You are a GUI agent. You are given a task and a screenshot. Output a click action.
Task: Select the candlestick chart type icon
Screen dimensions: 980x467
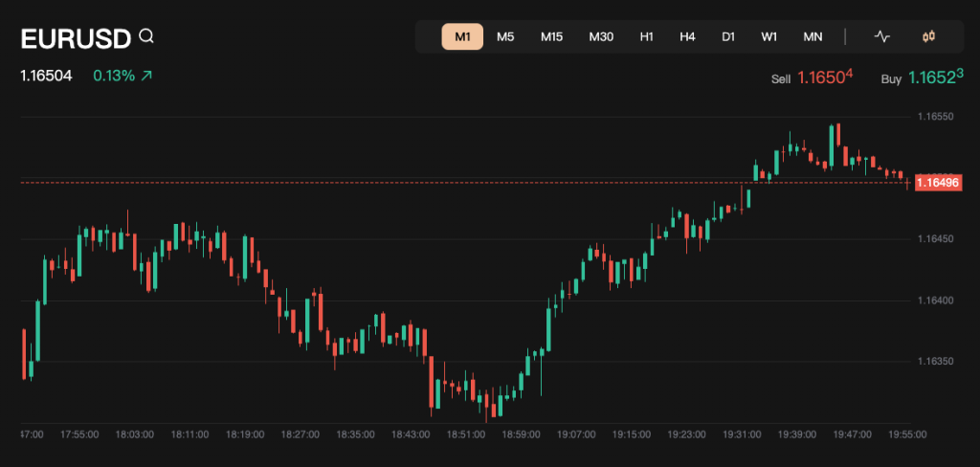tap(927, 37)
